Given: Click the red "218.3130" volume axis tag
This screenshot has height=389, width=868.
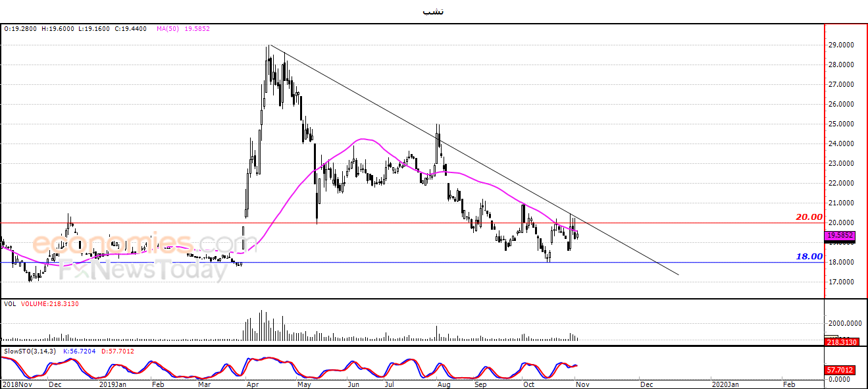Looking at the screenshot, I should [842, 342].
